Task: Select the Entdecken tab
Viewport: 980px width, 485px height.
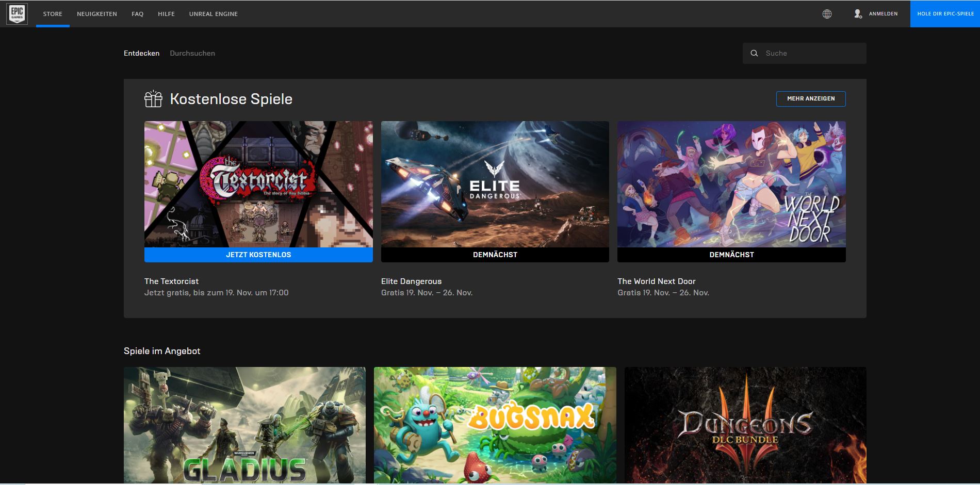Action: 141,53
